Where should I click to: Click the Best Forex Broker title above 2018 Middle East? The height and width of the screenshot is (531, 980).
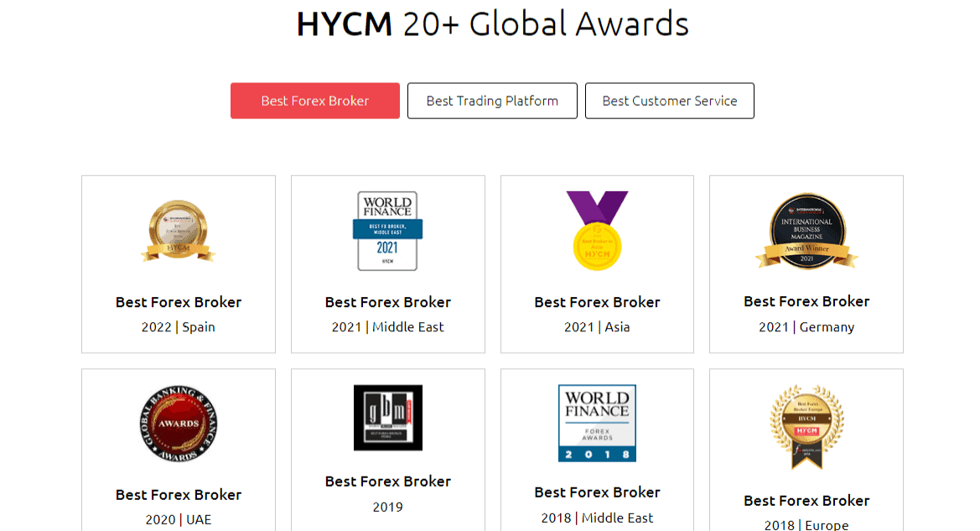(x=597, y=493)
